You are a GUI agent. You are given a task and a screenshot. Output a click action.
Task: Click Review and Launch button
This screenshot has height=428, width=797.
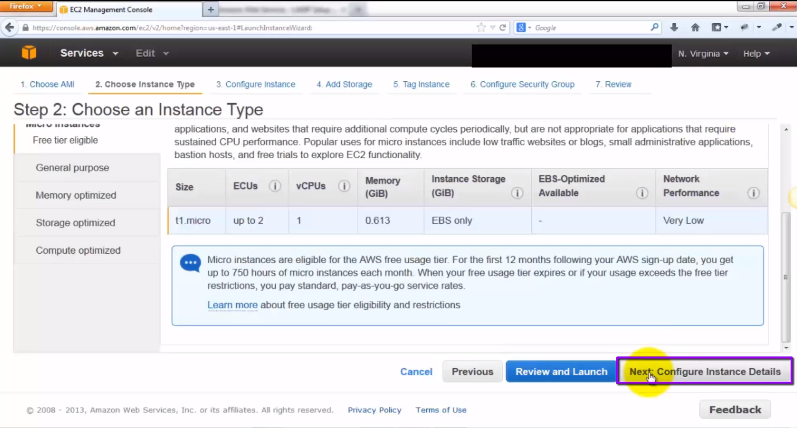(561, 372)
